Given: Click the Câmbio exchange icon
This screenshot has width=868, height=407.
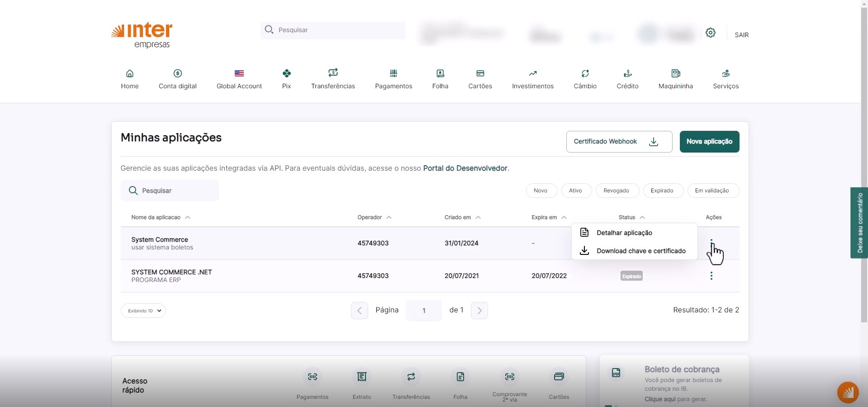Looking at the screenshot, I should click(585, 73).
